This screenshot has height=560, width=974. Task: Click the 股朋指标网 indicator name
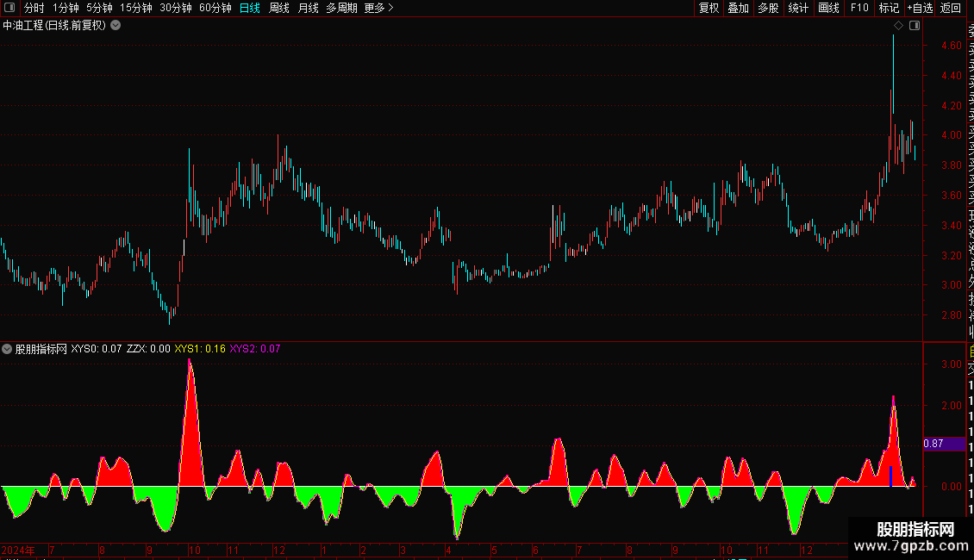click(x=41, y=349)
